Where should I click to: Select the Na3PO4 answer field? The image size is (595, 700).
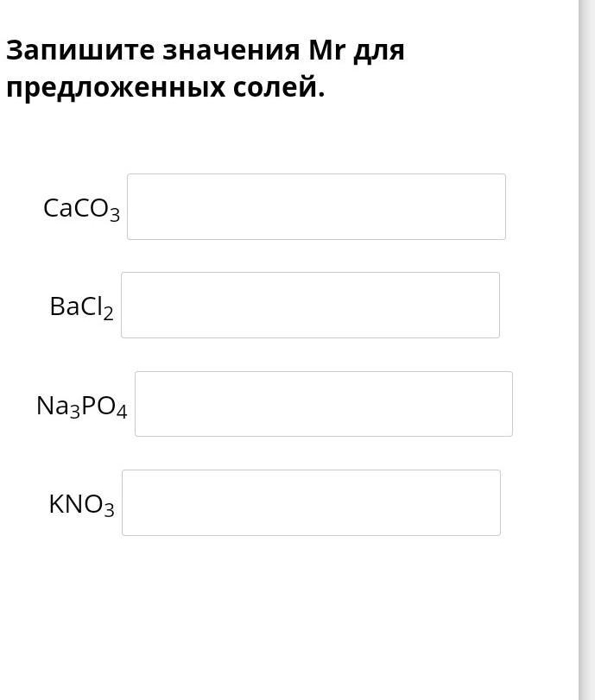pyautogui.click(x=323, y=404)
